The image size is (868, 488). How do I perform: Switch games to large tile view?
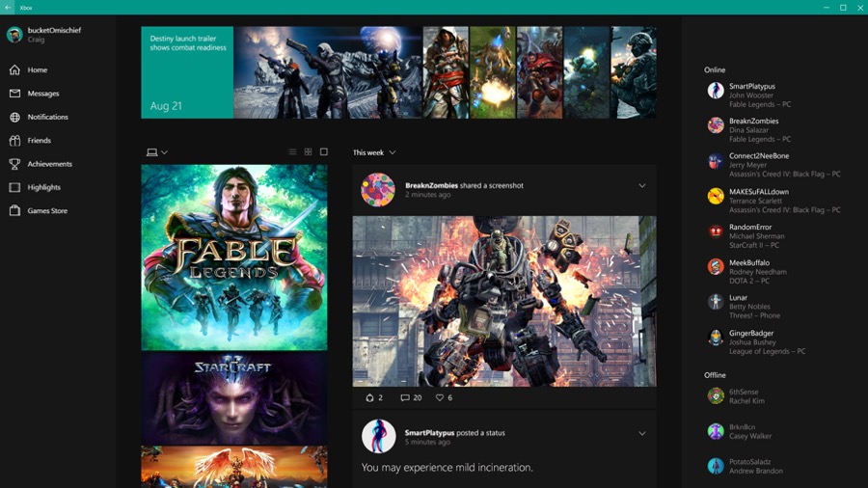(x=324, y=151)
